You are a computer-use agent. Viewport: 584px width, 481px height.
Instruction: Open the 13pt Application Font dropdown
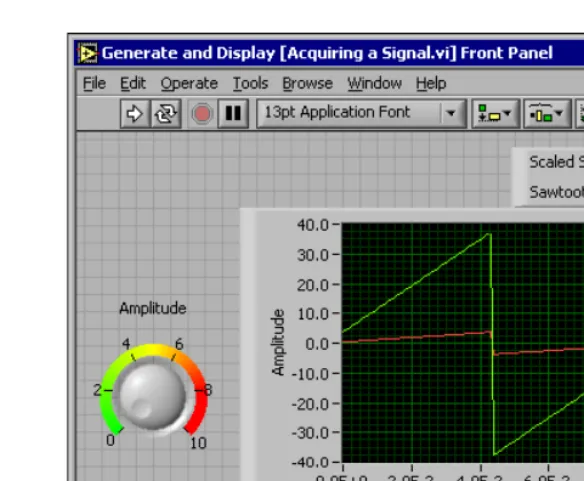pos(361,113)
